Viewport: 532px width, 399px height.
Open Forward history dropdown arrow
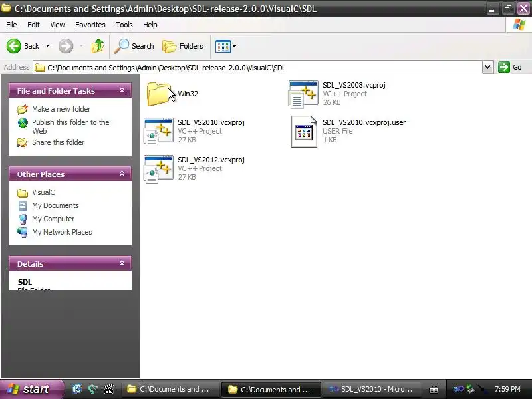click(x=82, y=46)
